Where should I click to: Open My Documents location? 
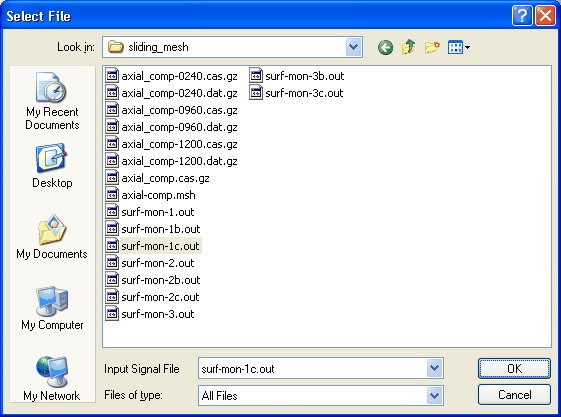point(52,237)
